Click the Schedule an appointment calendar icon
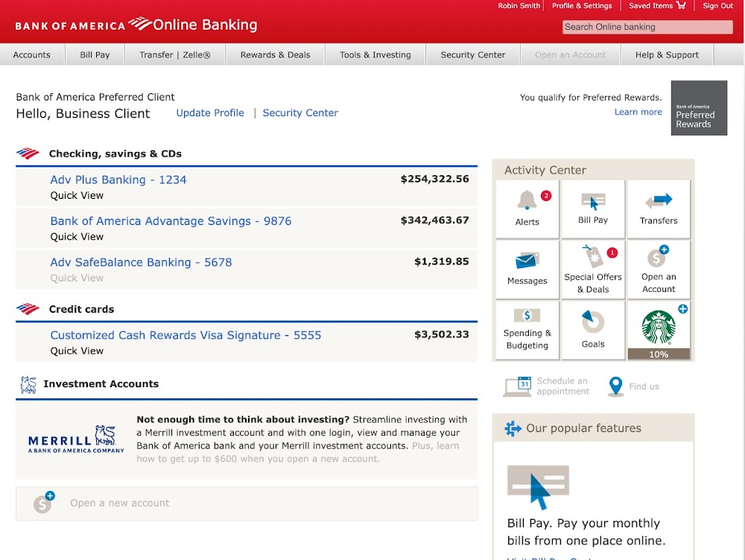 pos(518,386)
